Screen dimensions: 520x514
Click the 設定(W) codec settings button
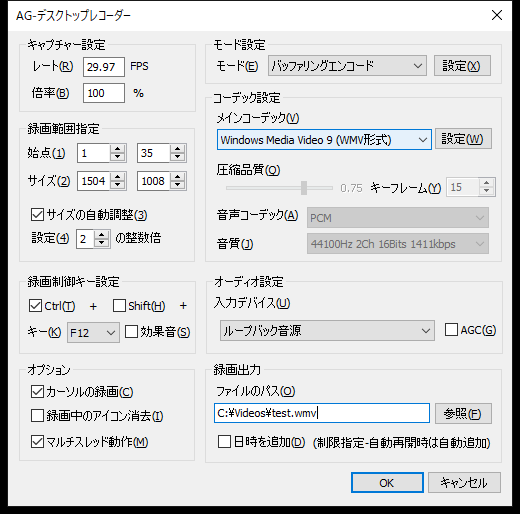click(463, 139)
